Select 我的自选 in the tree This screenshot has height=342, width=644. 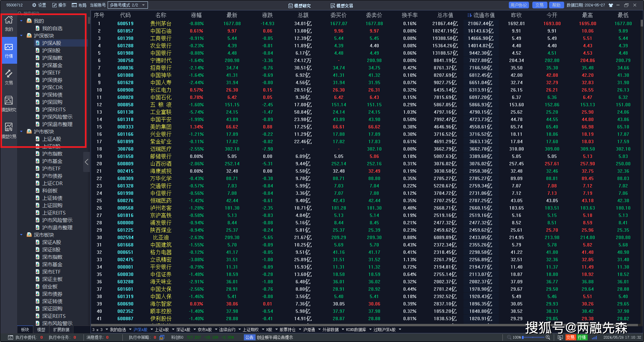click(52, 28)
